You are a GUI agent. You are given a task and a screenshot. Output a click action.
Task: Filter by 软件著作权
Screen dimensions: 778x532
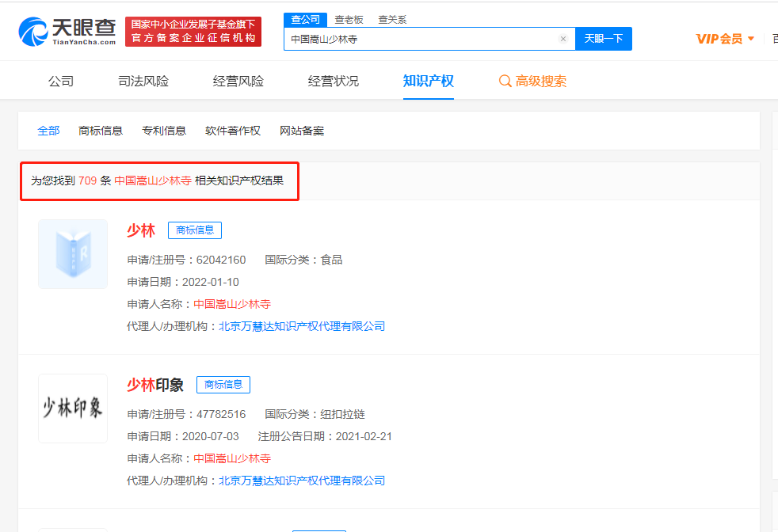[x=233, y=131]
